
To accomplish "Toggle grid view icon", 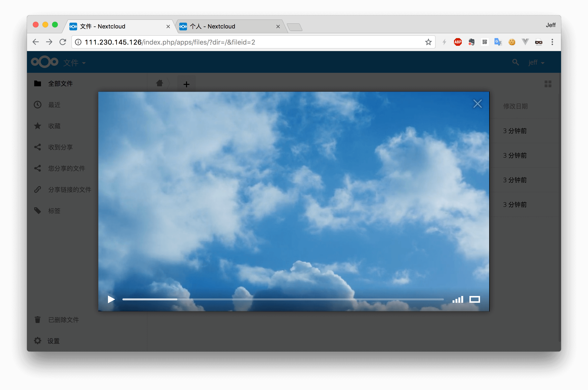I will click(x=548, y=84).
